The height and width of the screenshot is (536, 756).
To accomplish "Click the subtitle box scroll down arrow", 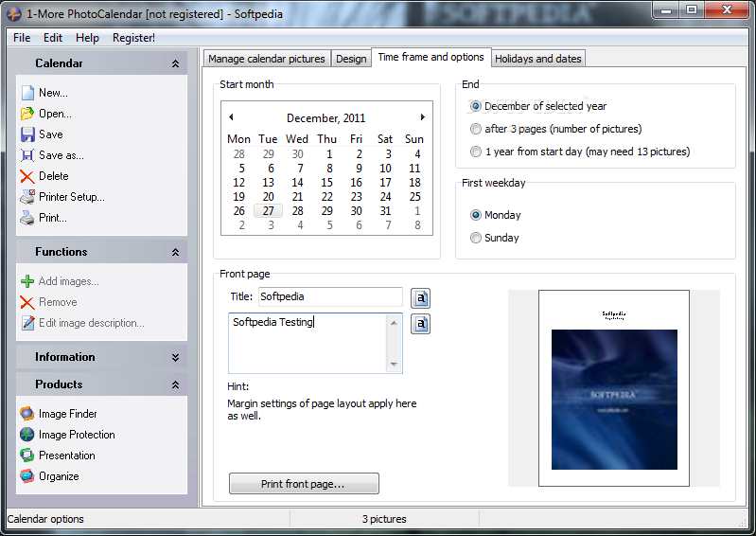I will point(394,365).
